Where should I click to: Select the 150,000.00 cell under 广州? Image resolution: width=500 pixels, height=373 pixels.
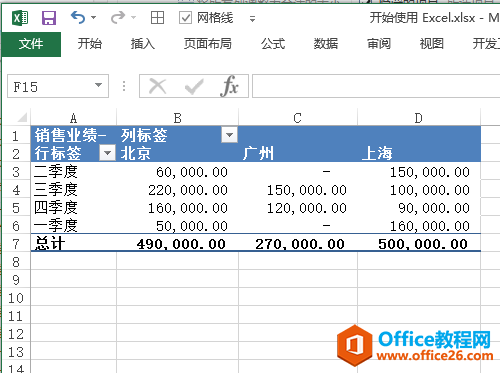pos(298,189)
